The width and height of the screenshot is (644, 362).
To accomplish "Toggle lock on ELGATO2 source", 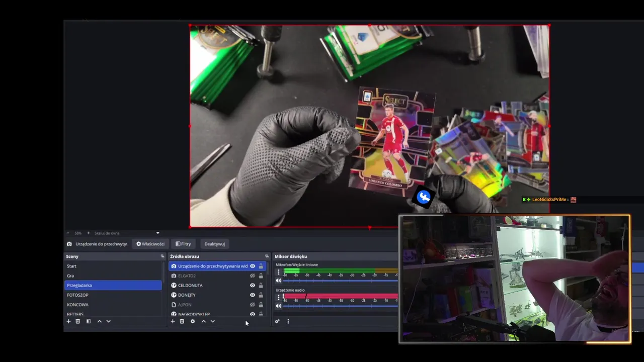I will pyautogui.click(x=261, y=276).
